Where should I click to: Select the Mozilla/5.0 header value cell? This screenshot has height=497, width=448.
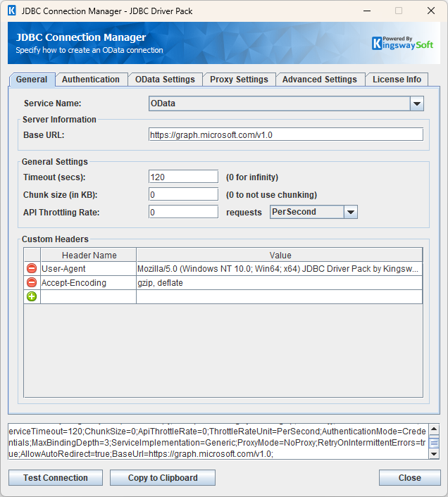[x=280, y=268]
